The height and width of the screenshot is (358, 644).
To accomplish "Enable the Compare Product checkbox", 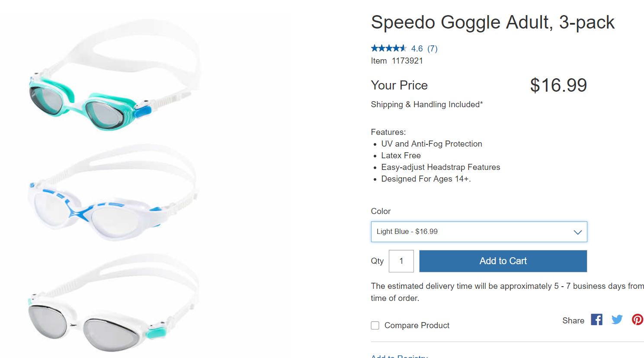I will pyautogui.click(x=375, y=326).
